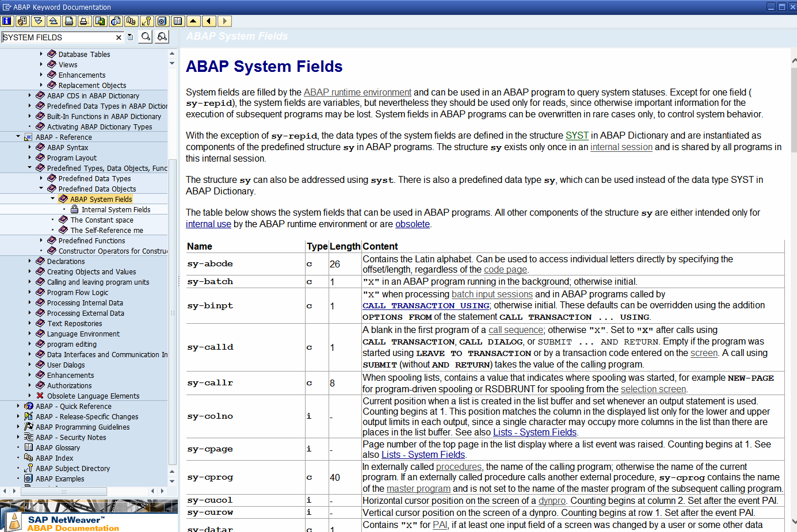Screen dimensions: 797x532
Task: Click the expand-all double down arrow icon
Action: (38, 21)
